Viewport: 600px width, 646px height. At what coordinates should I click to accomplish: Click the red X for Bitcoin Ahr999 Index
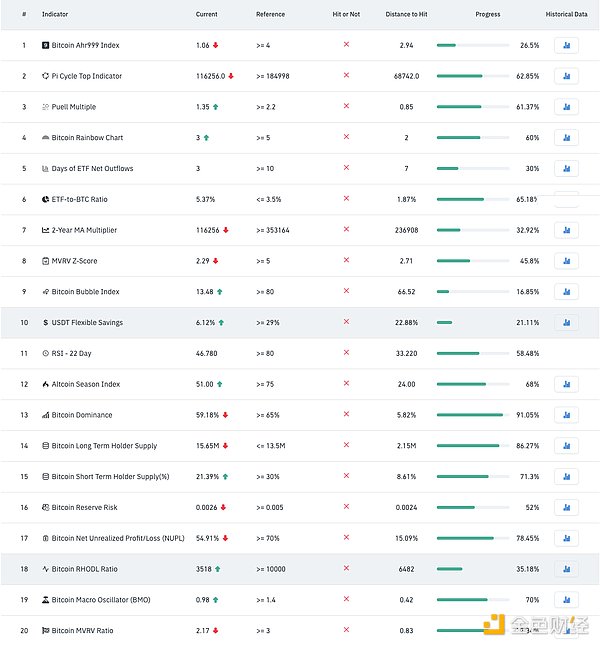(346, 44)
